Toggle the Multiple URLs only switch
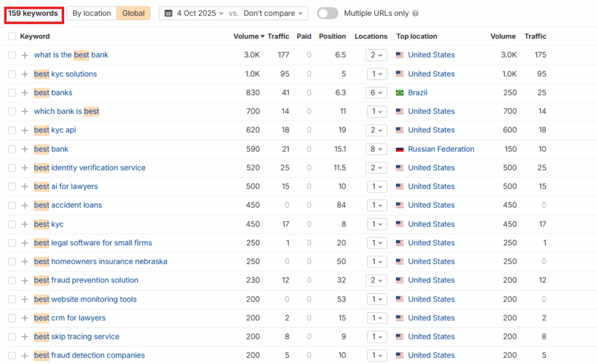The image size is (597, 364). 328,13
